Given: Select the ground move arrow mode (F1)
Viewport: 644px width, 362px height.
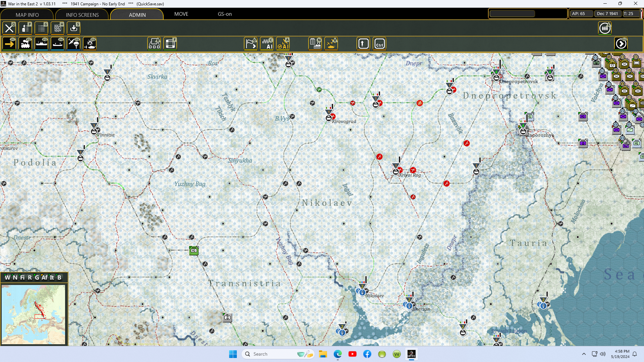Looking at the screenshot, I should pos(9,44).
